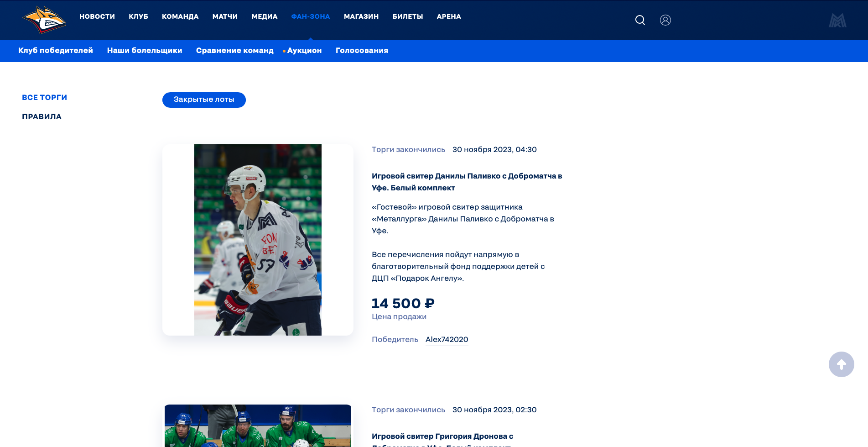Screen dimensions: 868x447
Task: Select the Аукцион tab
Action: pos(304,51)
